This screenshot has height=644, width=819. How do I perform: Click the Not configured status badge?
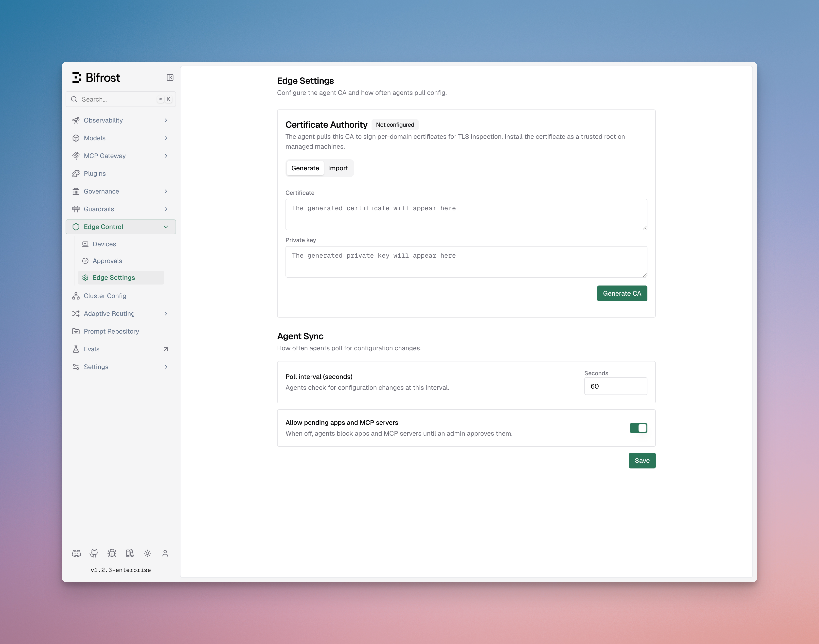tap(395, 125)
